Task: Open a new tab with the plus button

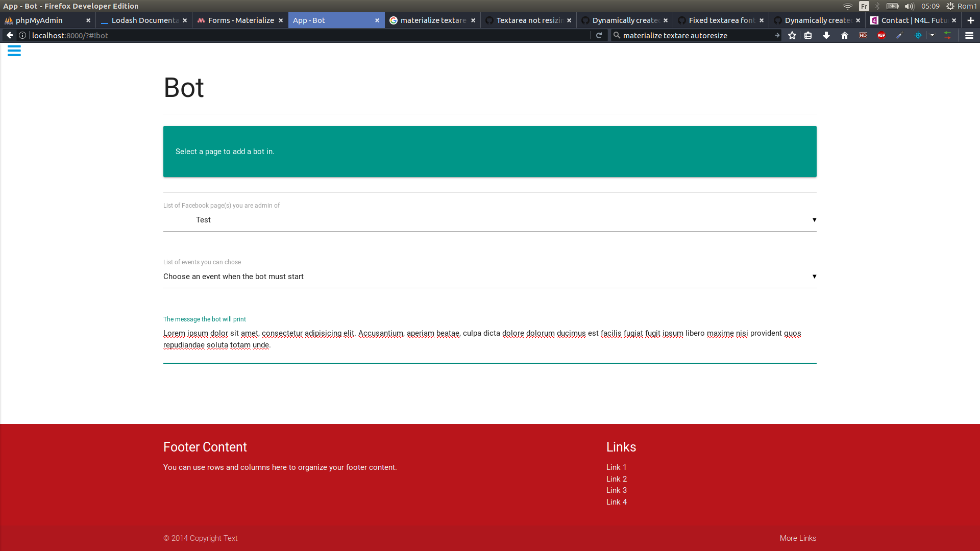Action: tap(971, 20)
